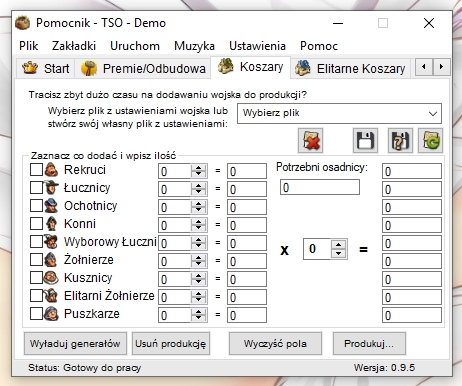Click the Konni quantity spinner arrows
The height and width of the screenshot is (386, 462).
tap(199, 225)
